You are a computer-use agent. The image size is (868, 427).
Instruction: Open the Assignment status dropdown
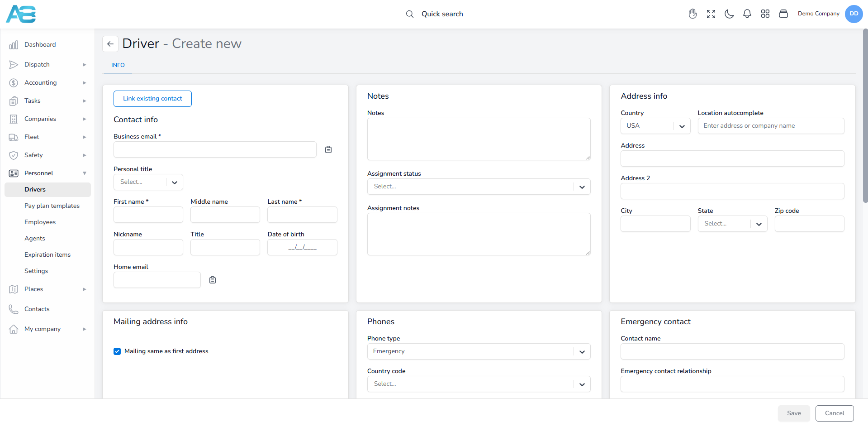tap(479, 187)
